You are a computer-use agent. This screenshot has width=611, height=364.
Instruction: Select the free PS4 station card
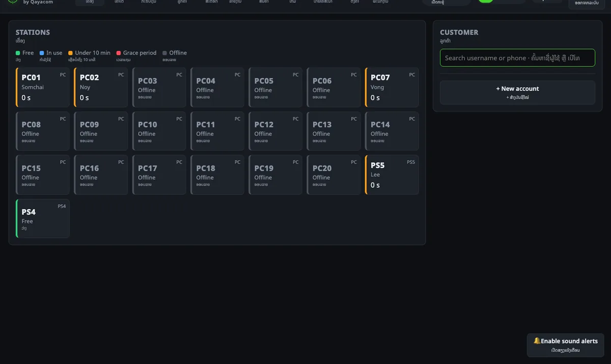[43, 219]
